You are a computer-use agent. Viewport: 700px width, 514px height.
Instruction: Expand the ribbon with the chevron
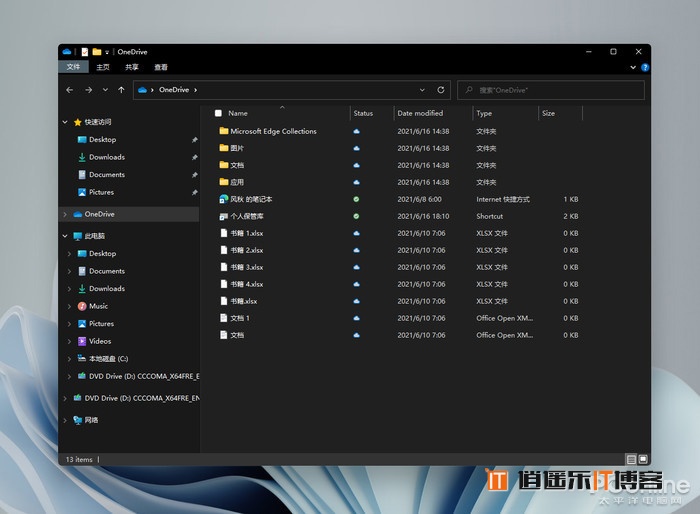633,67
